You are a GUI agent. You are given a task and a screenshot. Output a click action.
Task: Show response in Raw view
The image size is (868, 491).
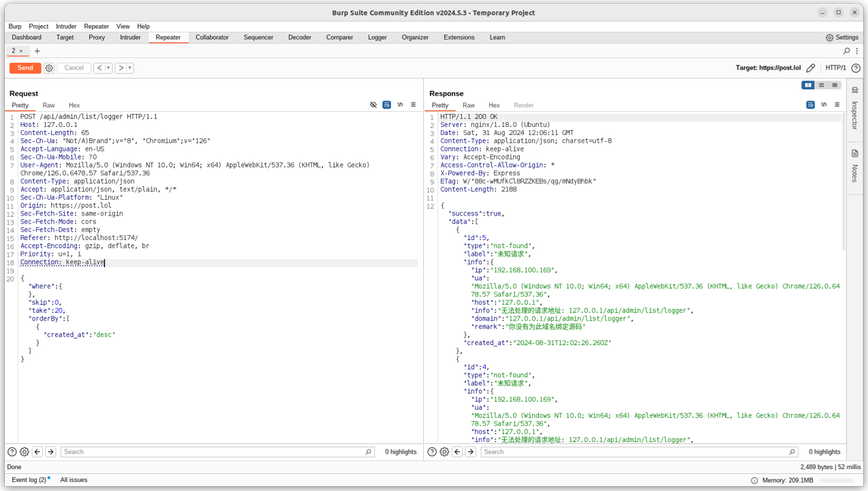click(x=469, y=105)
